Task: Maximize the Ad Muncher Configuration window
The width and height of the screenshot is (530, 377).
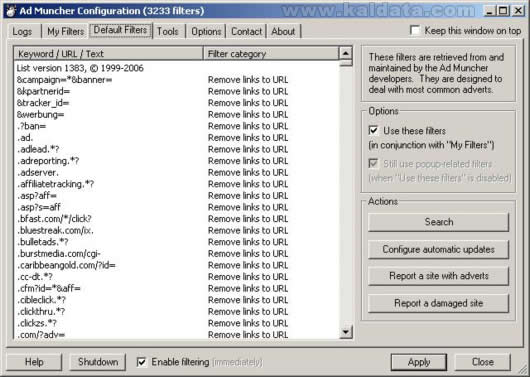Action: click(x=503, y=11)
